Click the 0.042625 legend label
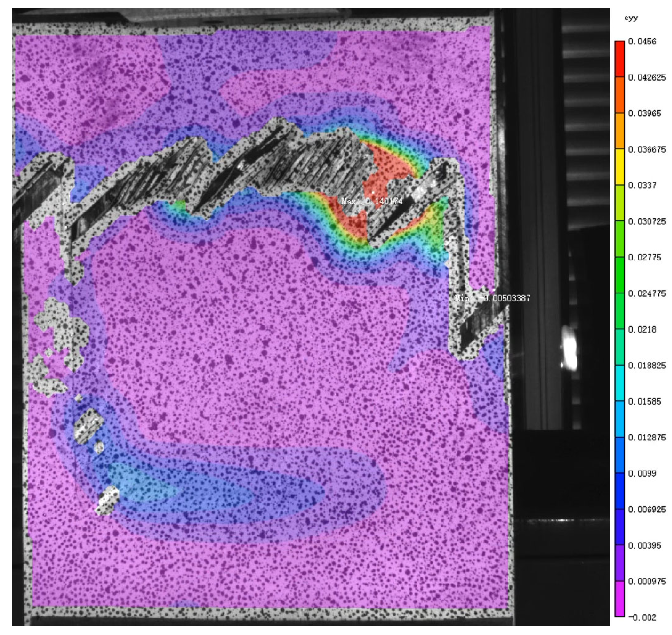 (x=647, y=77)
